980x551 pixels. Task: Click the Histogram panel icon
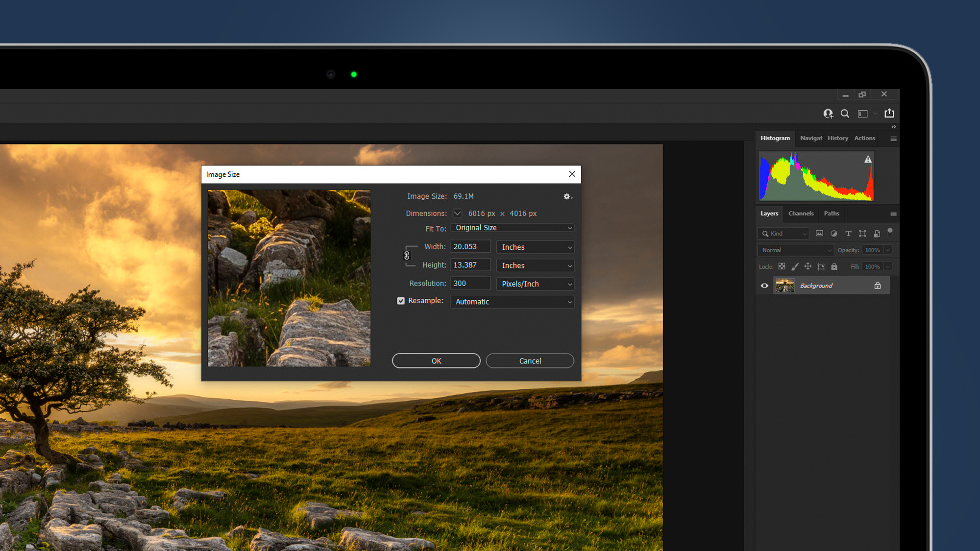click(775, 138)
